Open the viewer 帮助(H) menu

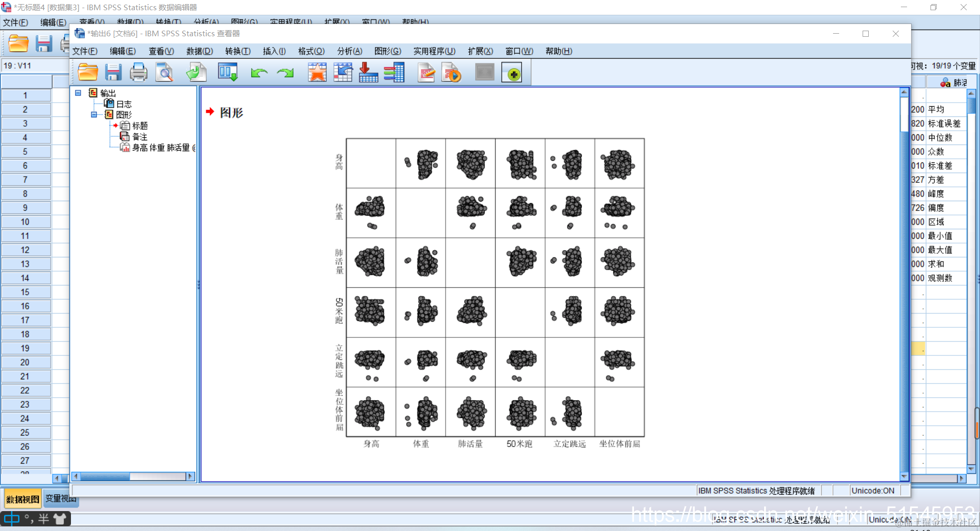(558, 51)
